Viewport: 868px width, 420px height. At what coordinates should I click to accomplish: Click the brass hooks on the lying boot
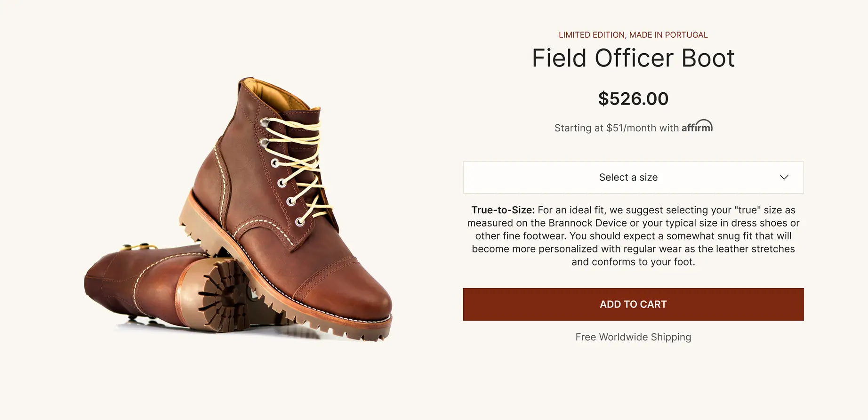[x=137, y=247]
